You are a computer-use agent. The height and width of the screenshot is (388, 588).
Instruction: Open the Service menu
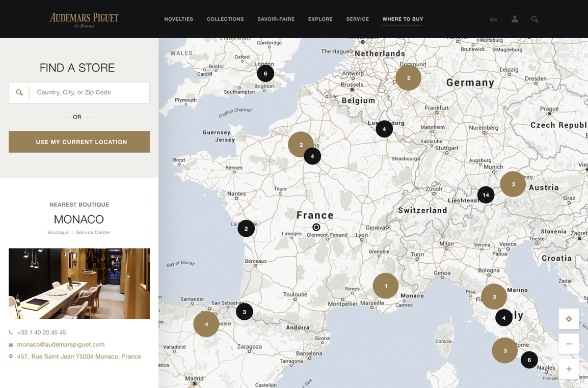pos(357,19)
